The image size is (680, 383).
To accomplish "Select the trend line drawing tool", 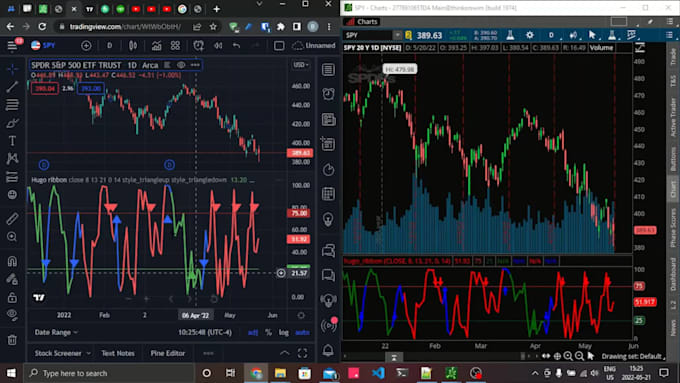I will coord(12,86).
